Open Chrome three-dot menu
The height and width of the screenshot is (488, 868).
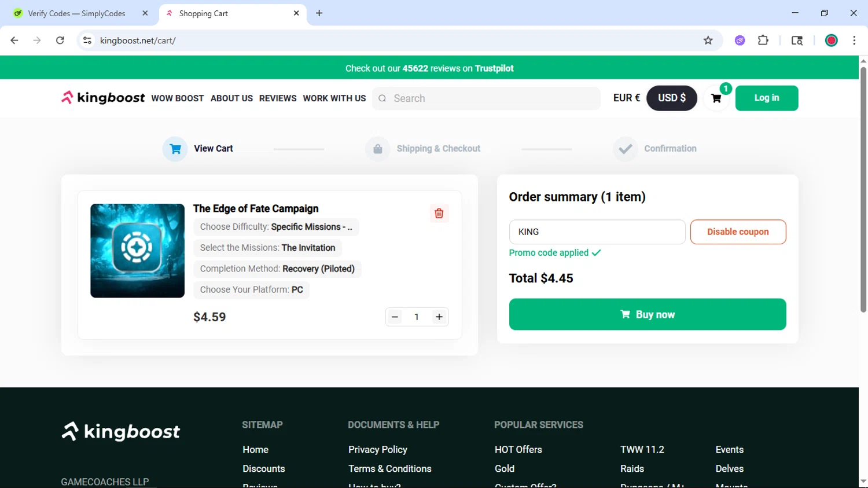tap(854, 41)
